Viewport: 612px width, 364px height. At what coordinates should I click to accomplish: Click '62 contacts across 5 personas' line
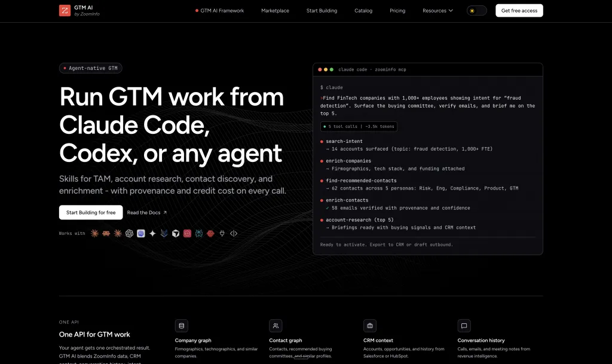(422, 188)
